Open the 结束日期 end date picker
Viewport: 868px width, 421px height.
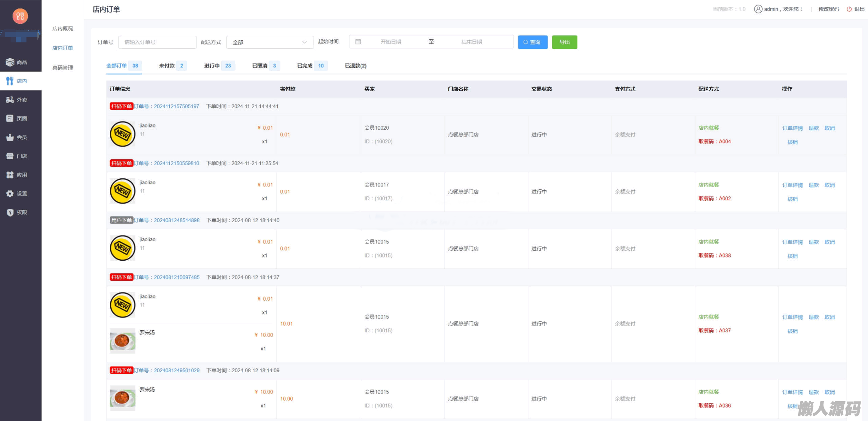tap(471, 42)
